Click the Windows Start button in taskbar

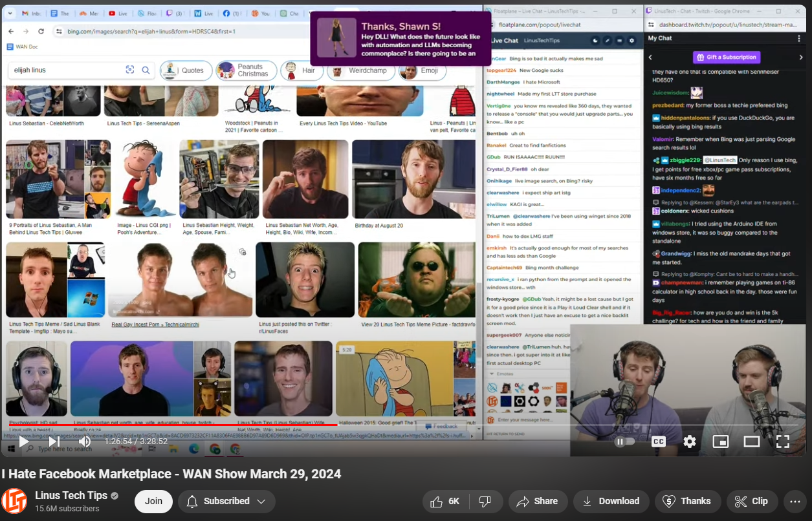10,449
